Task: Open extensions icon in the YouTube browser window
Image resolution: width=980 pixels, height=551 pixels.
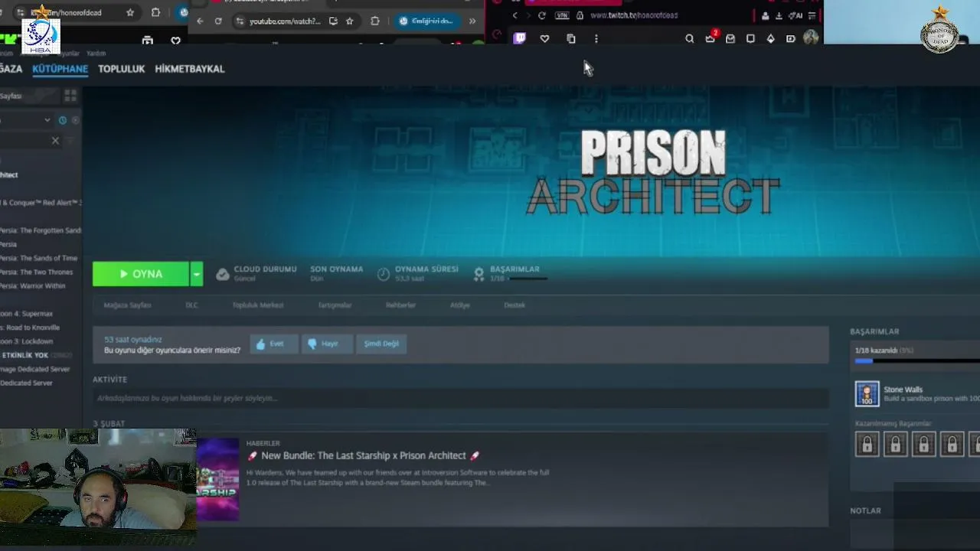Action: point(375,21)
